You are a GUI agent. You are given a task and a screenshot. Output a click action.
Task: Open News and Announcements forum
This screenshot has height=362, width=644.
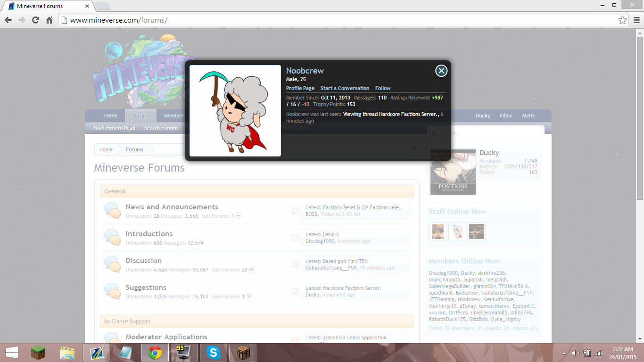pyautogui.click(x=172, y=206)
